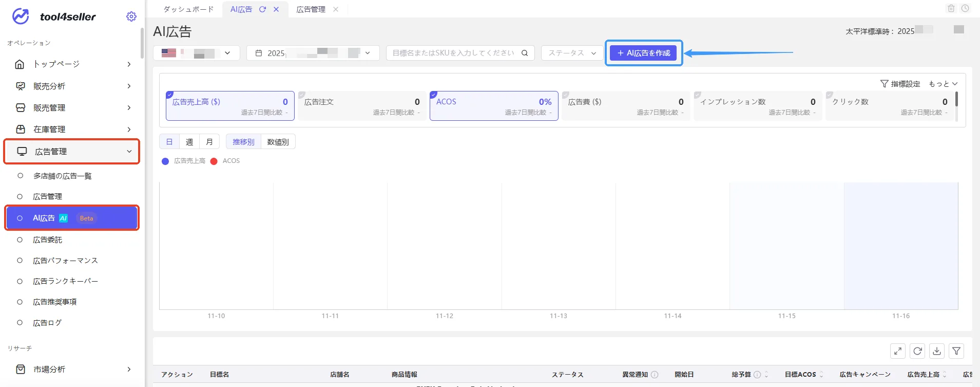The height and width of the screenshot is (387, 980).
Task: Refresh the AI広告 tab via reload icon
Action: click(x=262, y=9)
